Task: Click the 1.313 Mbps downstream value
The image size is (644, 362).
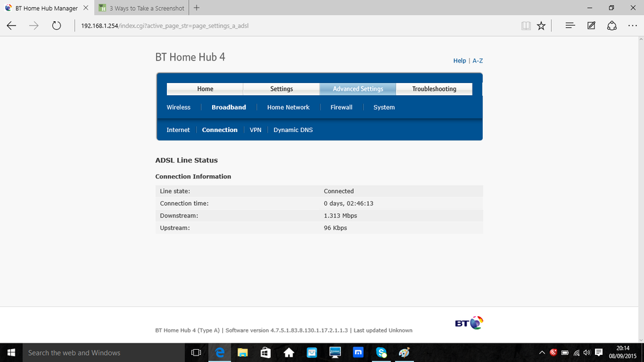Action: [x=340, y=216]
